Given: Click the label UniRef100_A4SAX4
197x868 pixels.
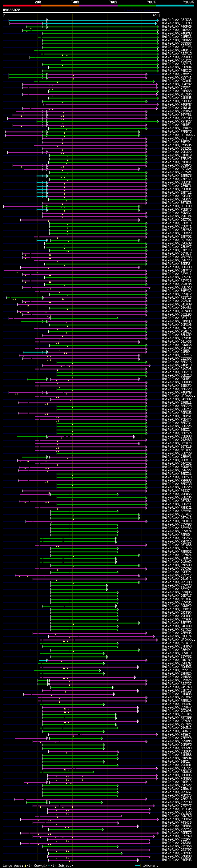Looking at the screenshot, I should [x=177, y=735].
